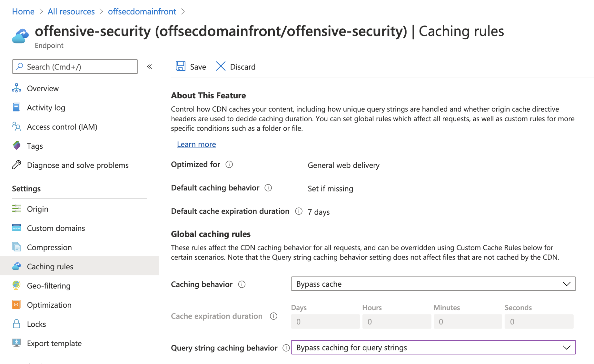Show info for Default caching behavior

268,188
